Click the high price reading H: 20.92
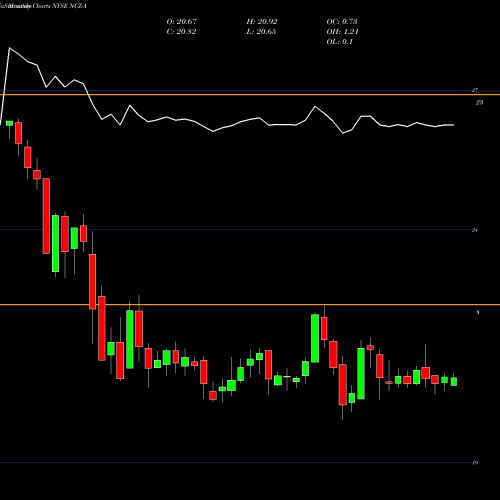The image size is (500, 500). [x=262, y=22]
